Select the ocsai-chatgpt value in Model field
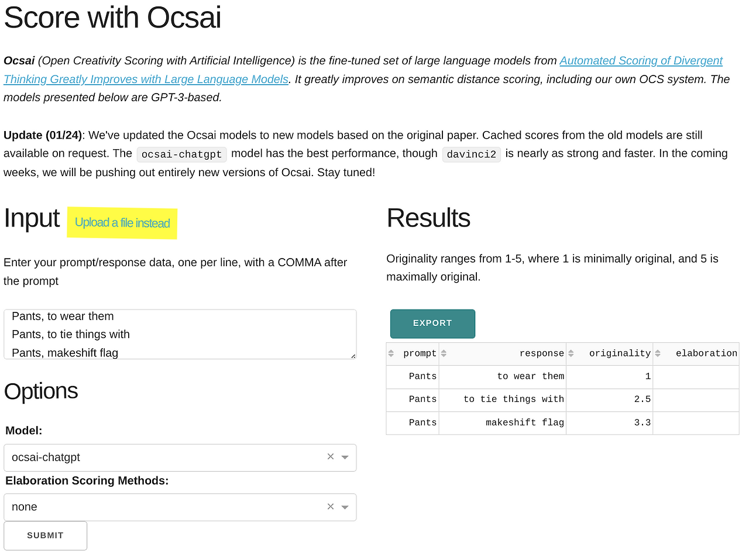The height and width of the screenshot is (560, 749). tap(46, 458)
